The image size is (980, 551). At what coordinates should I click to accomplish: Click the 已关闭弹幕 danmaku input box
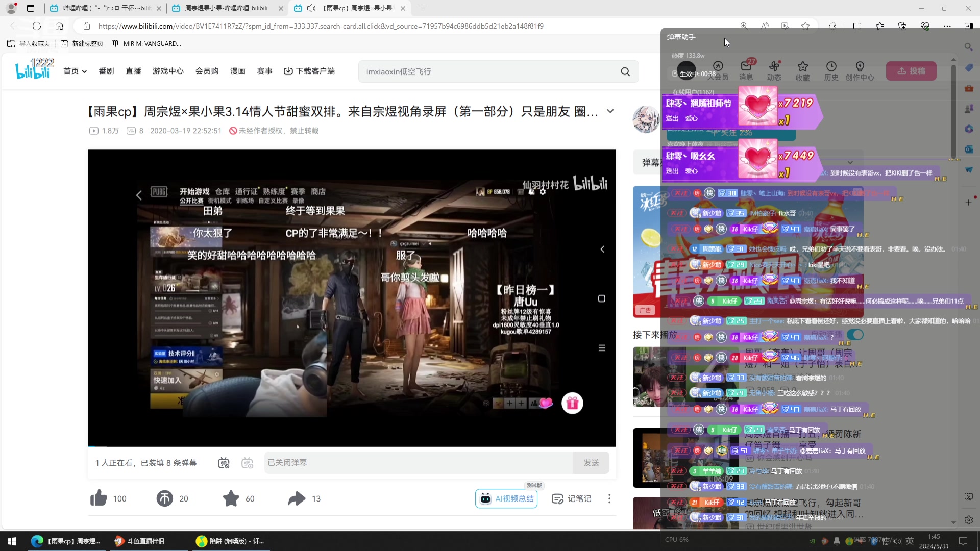pos(419,463)
